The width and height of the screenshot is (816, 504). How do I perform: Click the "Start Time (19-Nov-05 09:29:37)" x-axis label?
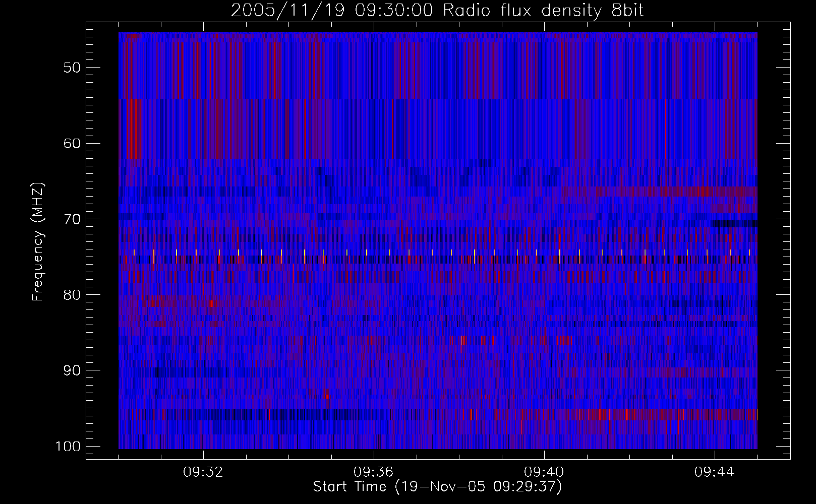click(437, 487)
